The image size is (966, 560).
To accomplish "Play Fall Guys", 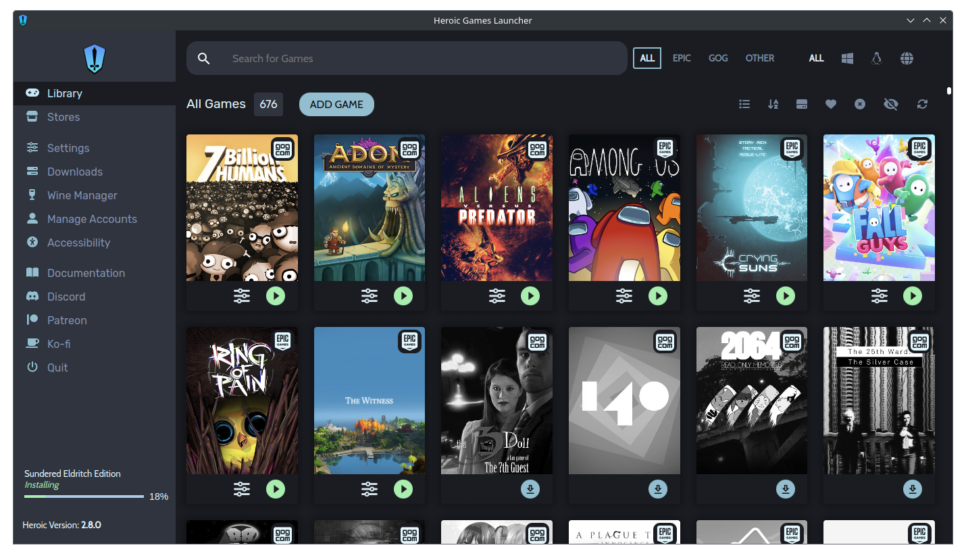I will (912, 296).
